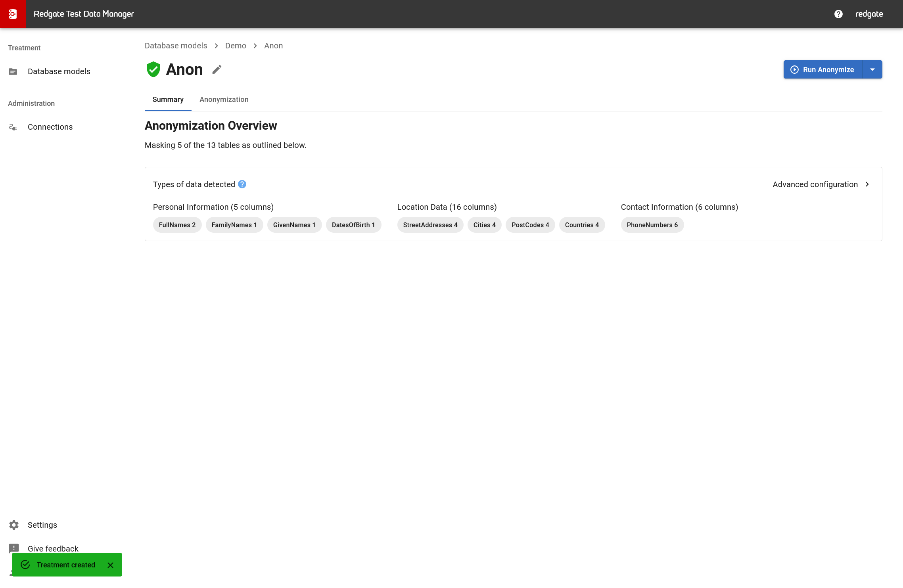
Task: Click the Redgate logo icon
Action: [13, 14]
